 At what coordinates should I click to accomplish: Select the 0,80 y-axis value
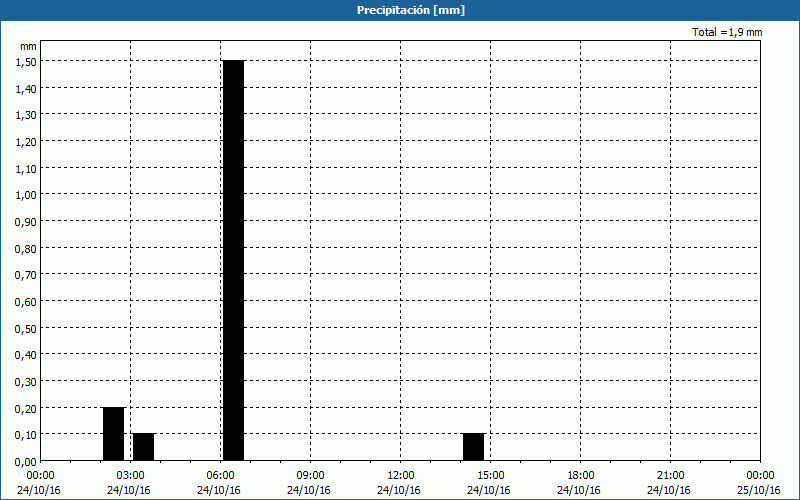click(x=26, y=248)
